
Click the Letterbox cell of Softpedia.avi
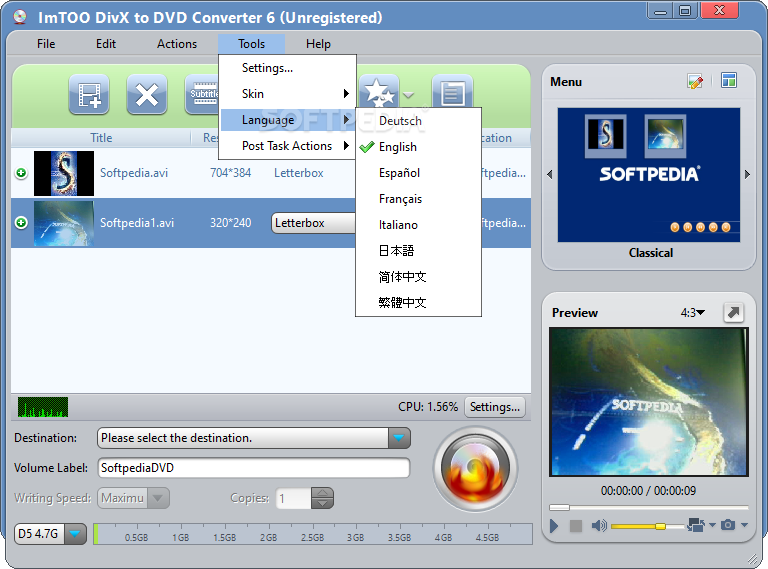coord(299,173)
